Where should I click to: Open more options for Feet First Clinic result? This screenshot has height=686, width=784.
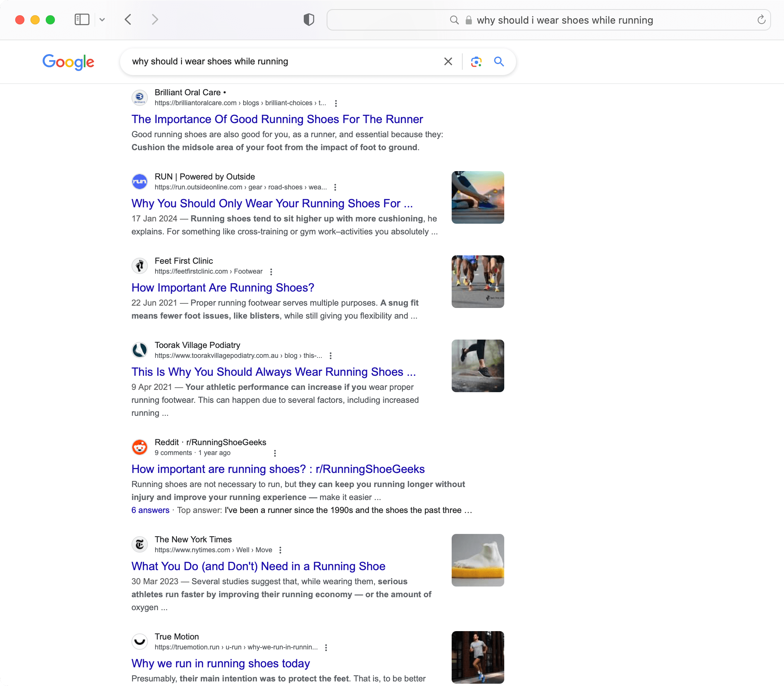point(271,271)
